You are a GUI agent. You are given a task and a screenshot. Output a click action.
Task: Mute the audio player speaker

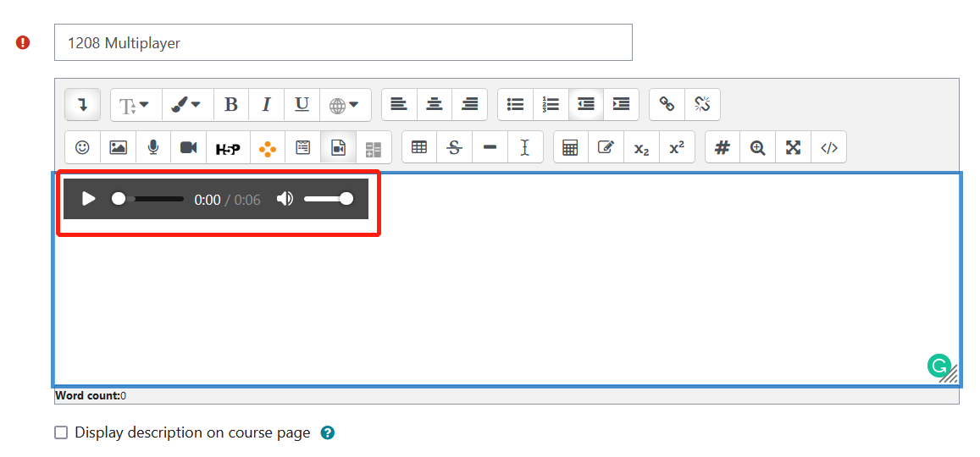pyautogui.click(x=285, y=199)
